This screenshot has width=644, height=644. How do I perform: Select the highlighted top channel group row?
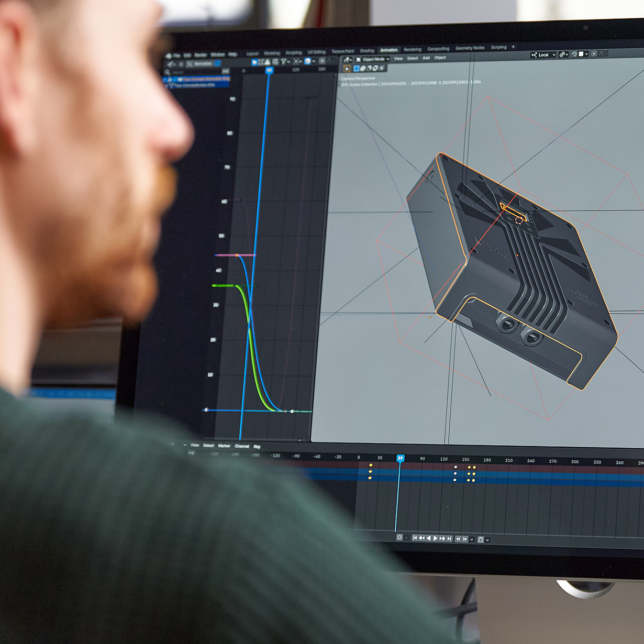197,79
